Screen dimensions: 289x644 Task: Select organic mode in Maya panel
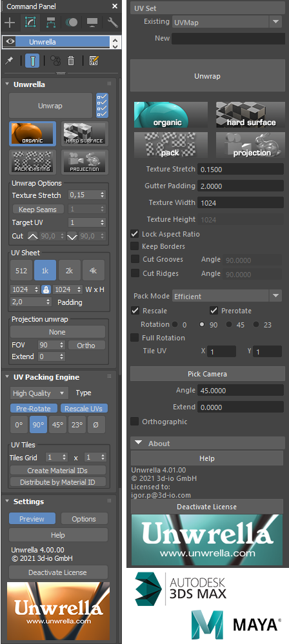170,115
